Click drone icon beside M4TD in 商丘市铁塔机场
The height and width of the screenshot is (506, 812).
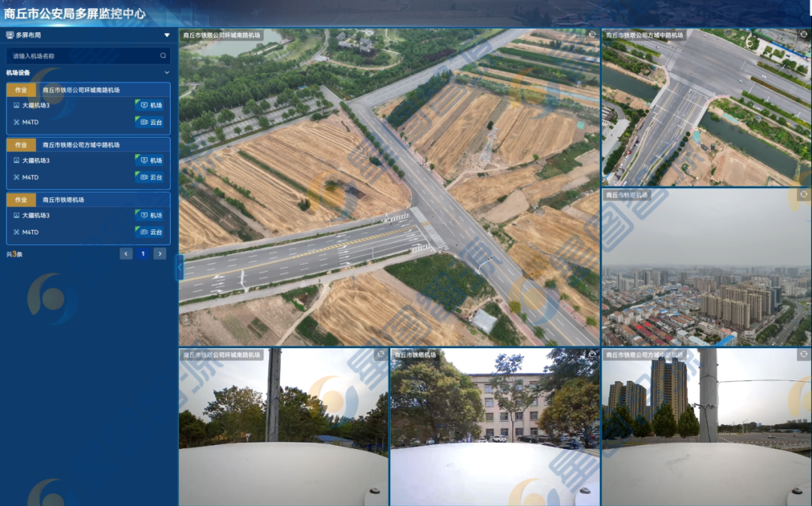[16, 232]
